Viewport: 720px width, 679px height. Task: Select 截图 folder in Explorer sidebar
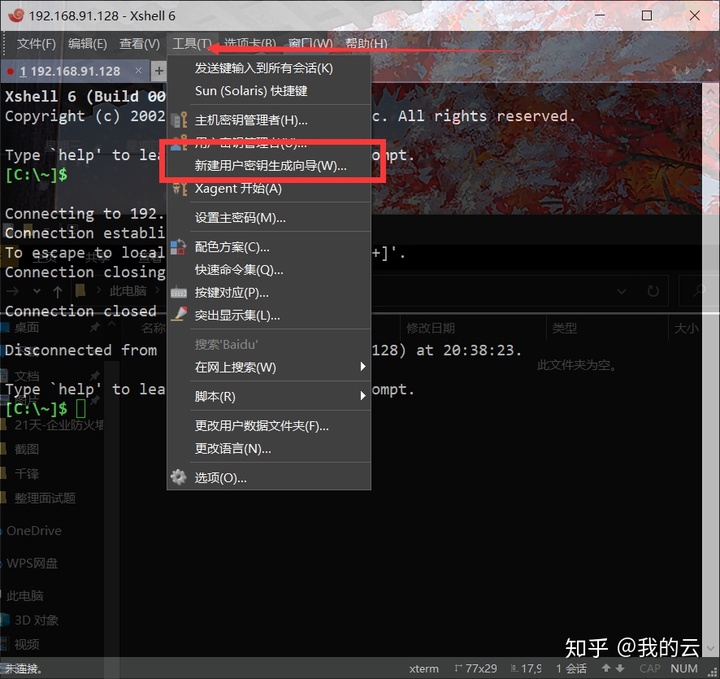pos(26,449)
